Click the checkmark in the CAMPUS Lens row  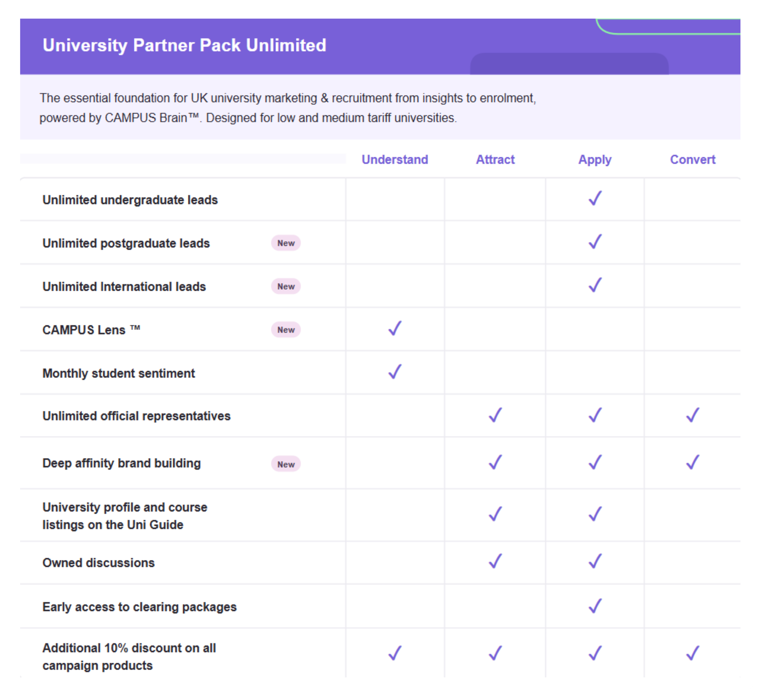pos(394,328)
